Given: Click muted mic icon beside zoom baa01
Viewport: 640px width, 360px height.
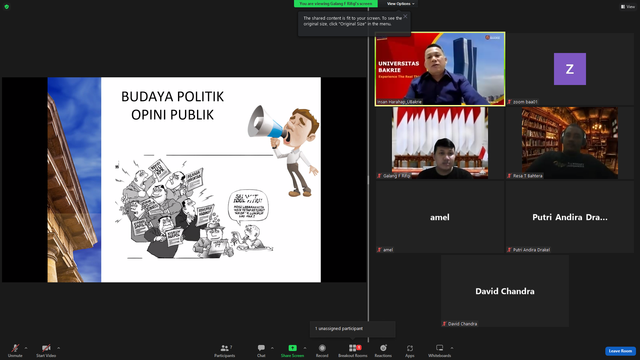Looking at the screenshot, I should [509, 102].
